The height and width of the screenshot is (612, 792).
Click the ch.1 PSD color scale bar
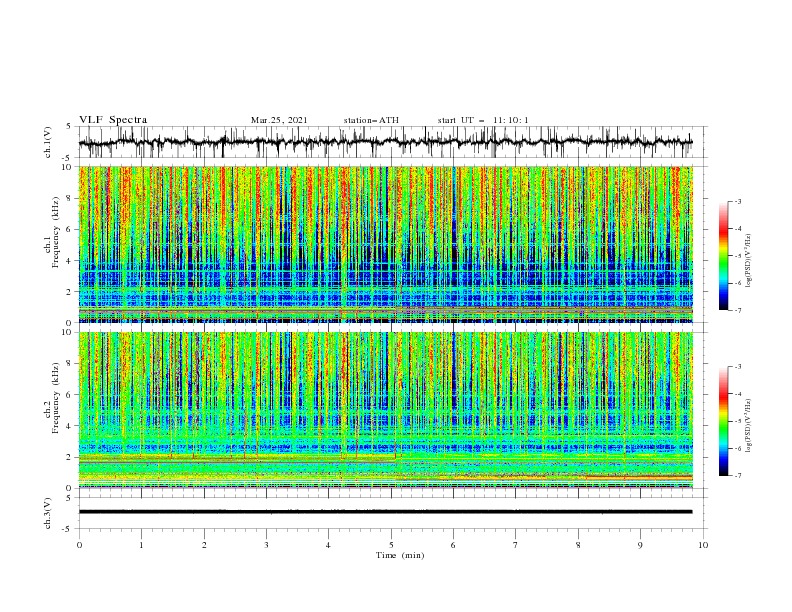coord(724,256)
